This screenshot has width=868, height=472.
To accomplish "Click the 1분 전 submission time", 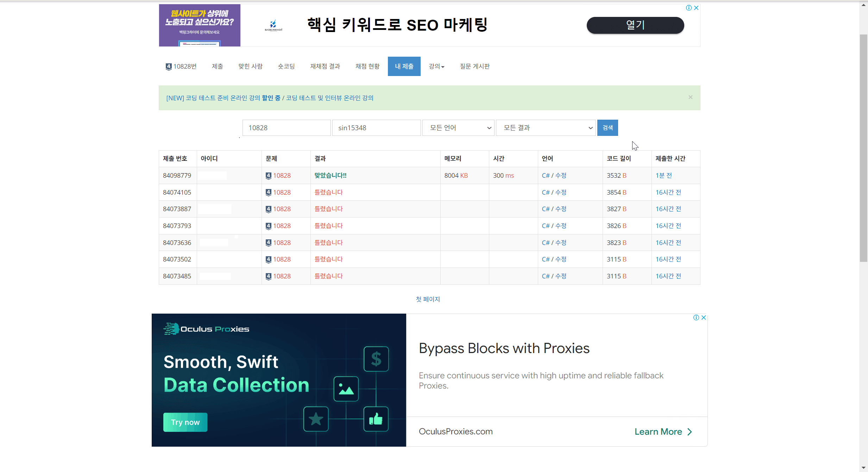I will tap(663, 176).
